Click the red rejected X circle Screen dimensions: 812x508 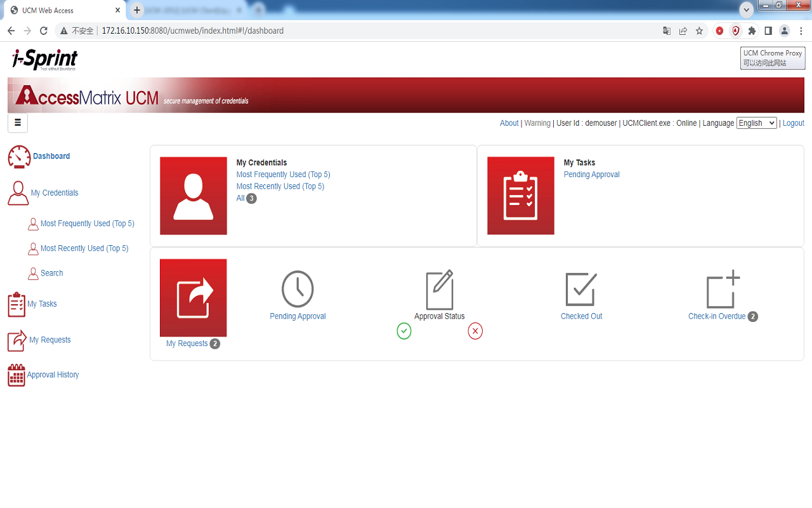pyautogui.click(x=475, y=331)
